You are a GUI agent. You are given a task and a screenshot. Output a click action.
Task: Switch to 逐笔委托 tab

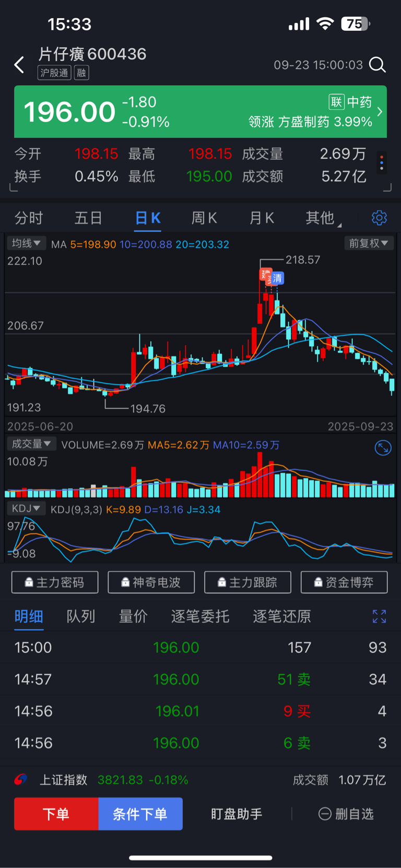pos(200,616)
